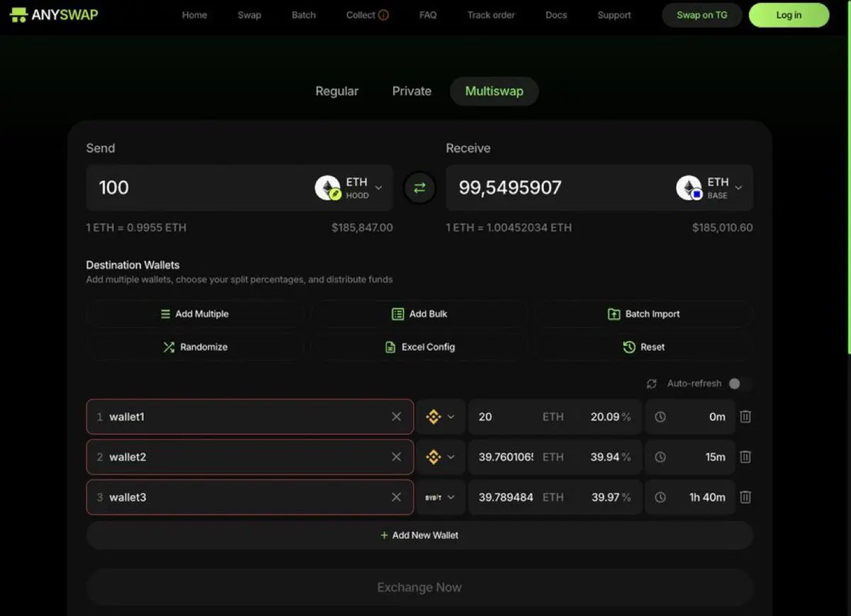Click the auto-refresh circular arrows icon
The image size is (851, 616).
pos(652,383)
